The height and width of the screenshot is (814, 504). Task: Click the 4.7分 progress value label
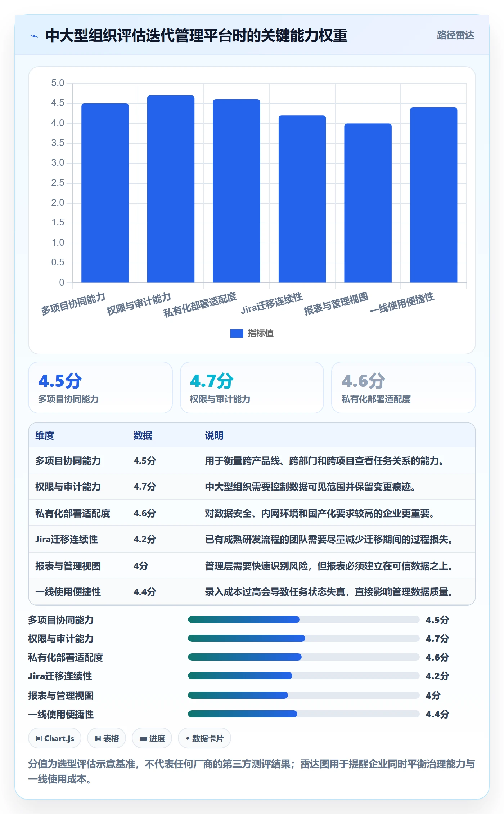(x=437, y=639)
